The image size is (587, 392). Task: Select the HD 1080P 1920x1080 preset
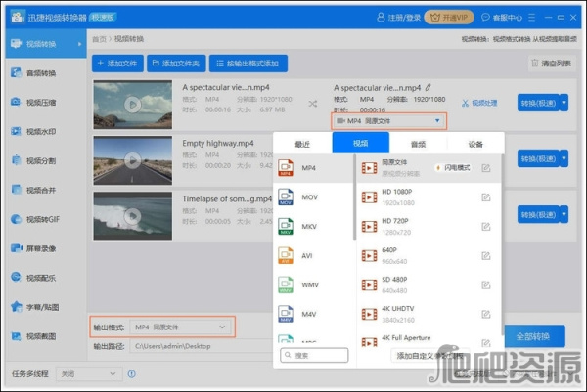pyautogui.click(x=429, y=197)
